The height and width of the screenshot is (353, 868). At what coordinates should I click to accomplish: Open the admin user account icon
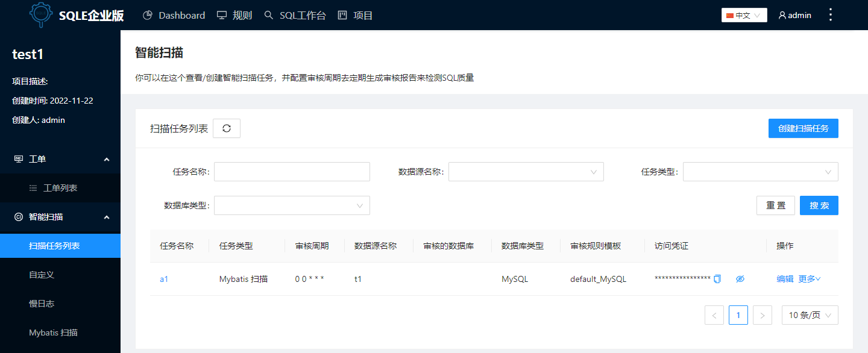tap(781, 14)
